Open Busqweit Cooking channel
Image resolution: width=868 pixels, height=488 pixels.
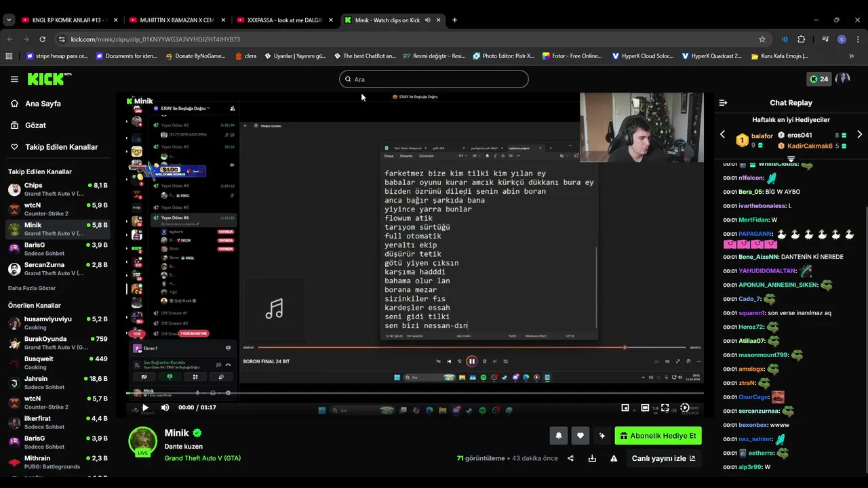tap(58, 363)
